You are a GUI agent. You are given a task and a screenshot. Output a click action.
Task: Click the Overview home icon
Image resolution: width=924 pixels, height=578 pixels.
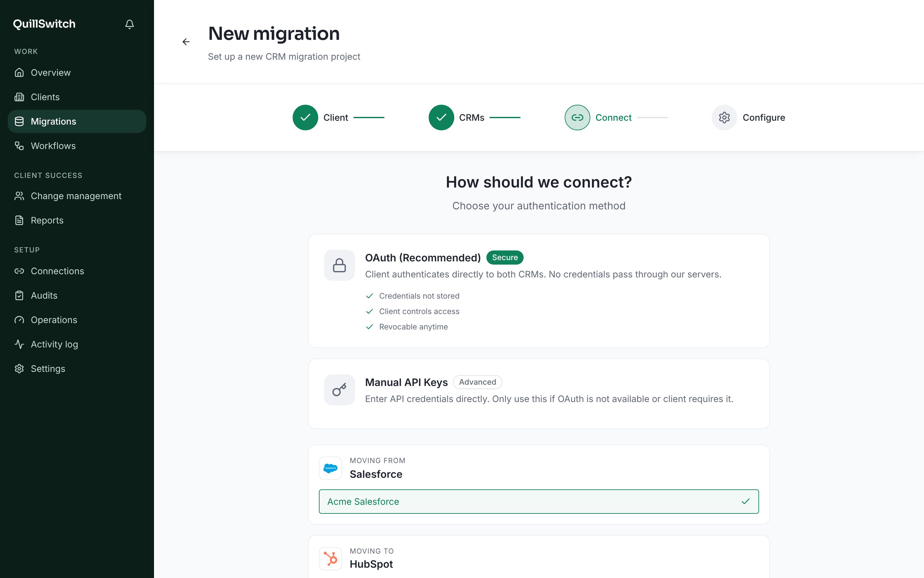19,73
